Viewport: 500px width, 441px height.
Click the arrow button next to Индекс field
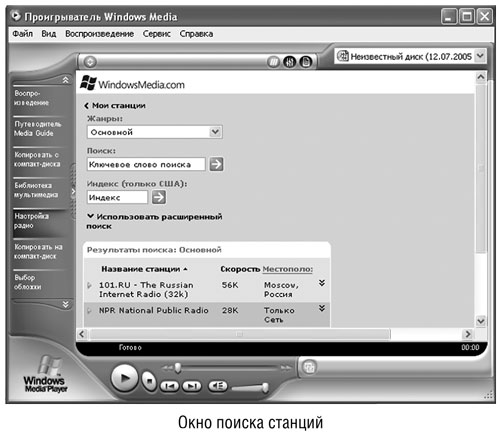pyautogui.click(x=159, y=197)
